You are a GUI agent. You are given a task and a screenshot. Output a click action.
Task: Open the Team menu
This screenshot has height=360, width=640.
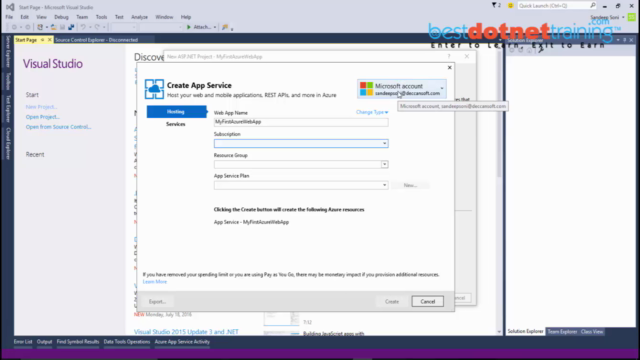click(x=82, y=17)
